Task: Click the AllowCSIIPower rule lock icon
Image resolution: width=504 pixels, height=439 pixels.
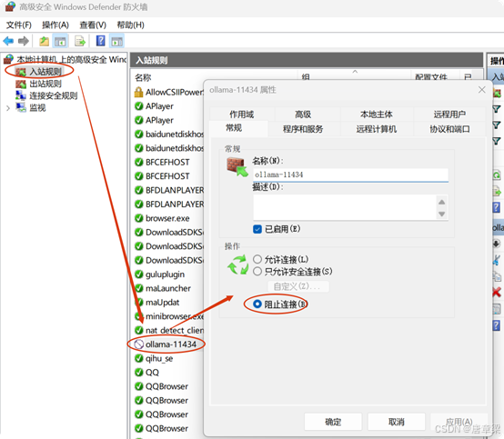Action: coord(138,92)
